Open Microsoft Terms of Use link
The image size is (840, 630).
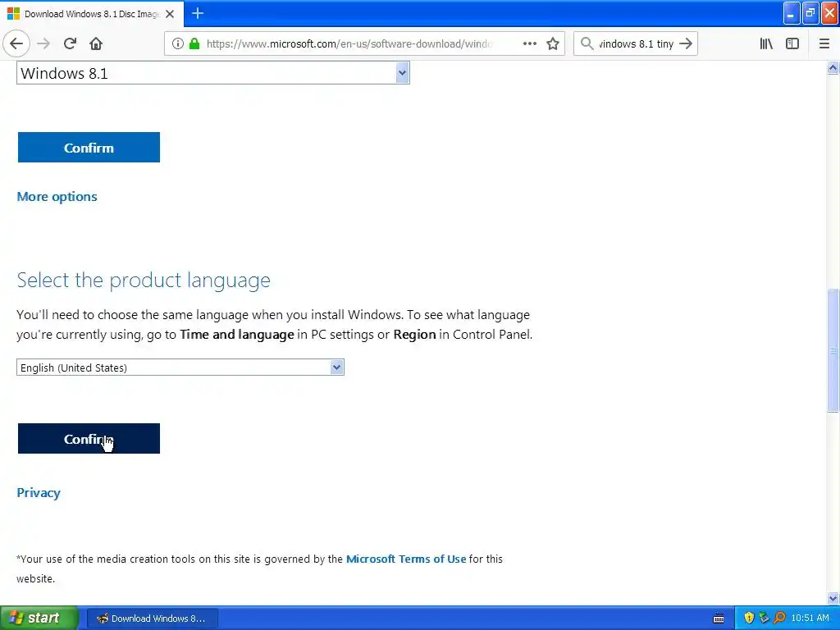tap(406, 559)
